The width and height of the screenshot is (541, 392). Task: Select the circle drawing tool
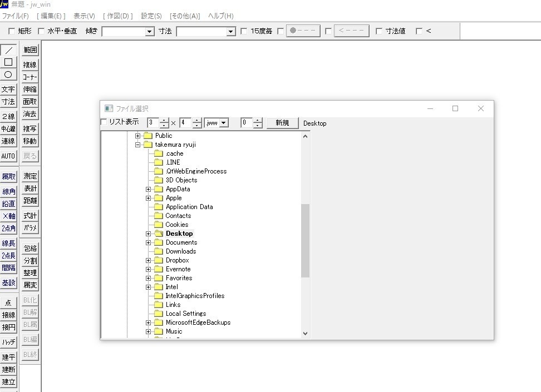click(8, 75)
